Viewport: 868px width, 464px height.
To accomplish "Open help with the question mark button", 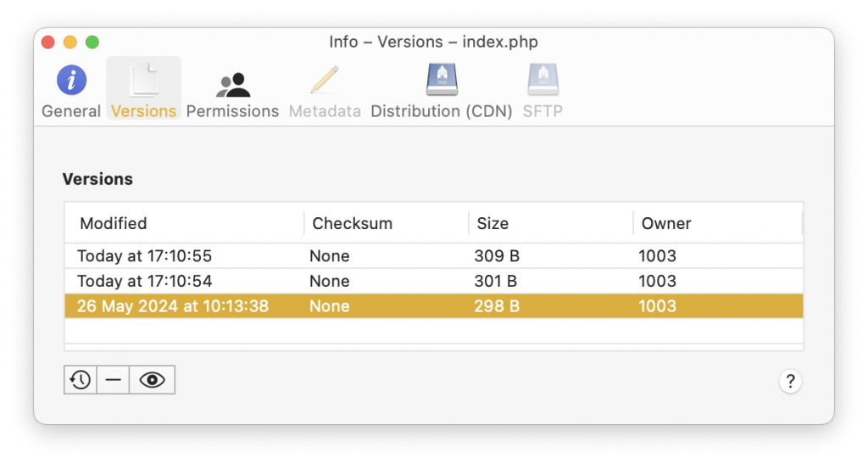I will coord(790,381).
